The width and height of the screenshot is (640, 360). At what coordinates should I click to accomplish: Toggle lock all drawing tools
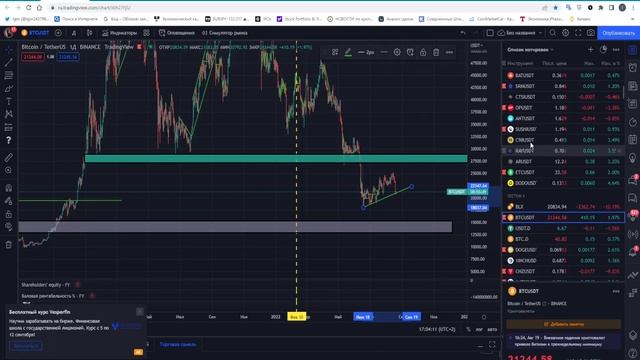(x=9, y=214)
